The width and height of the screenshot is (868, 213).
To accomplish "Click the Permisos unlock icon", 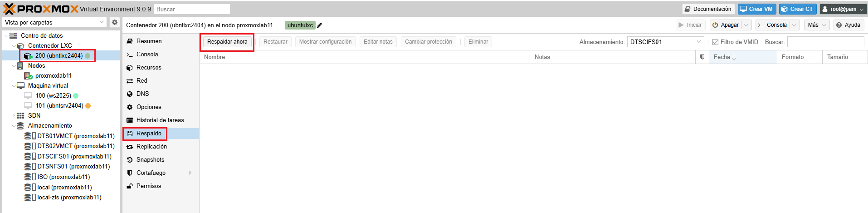I will 130,186.
